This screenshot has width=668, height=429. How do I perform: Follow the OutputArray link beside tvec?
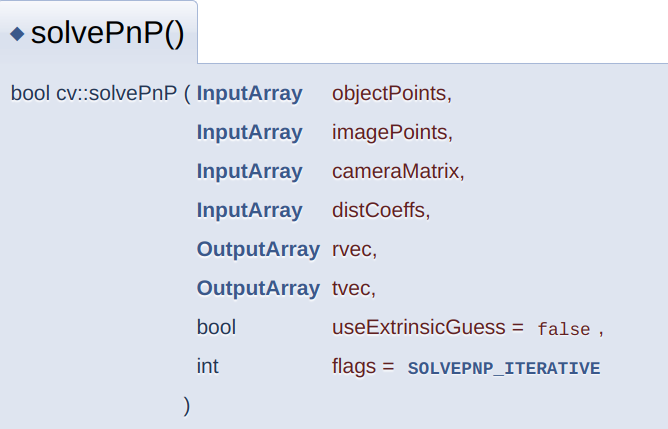tap(257, 288)
